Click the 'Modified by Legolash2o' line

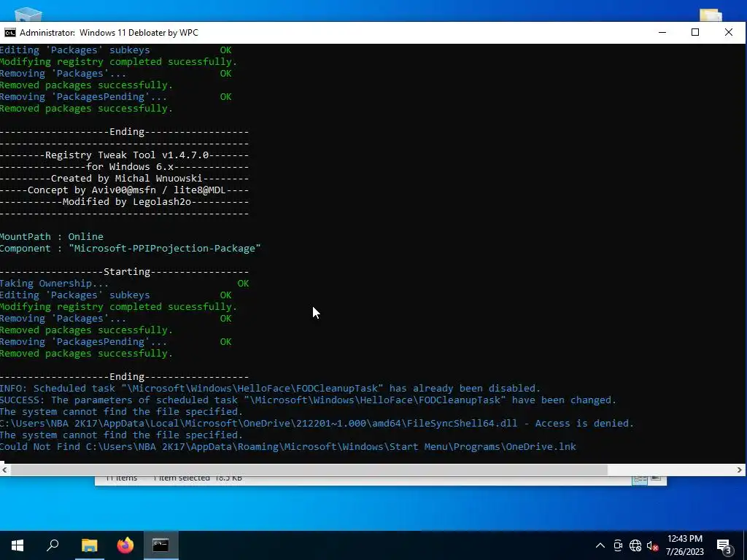[124, 202]
